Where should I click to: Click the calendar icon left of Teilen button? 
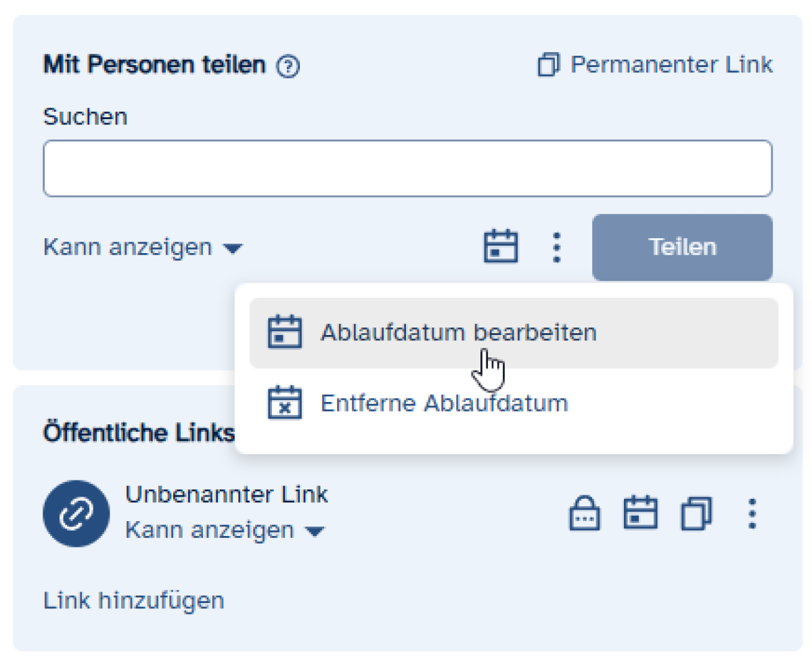tap(501, 247)
